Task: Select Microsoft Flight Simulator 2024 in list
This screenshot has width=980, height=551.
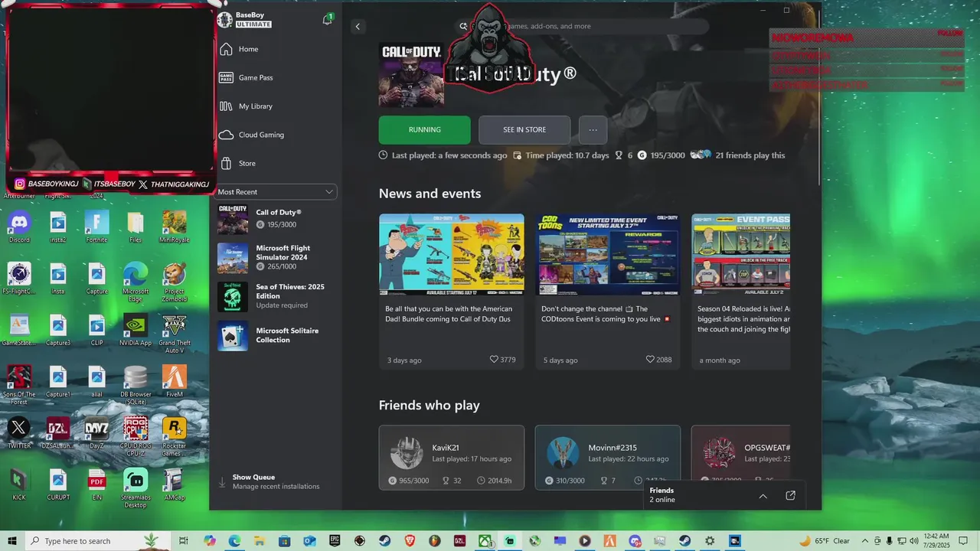Action: [x=276, y=258]
